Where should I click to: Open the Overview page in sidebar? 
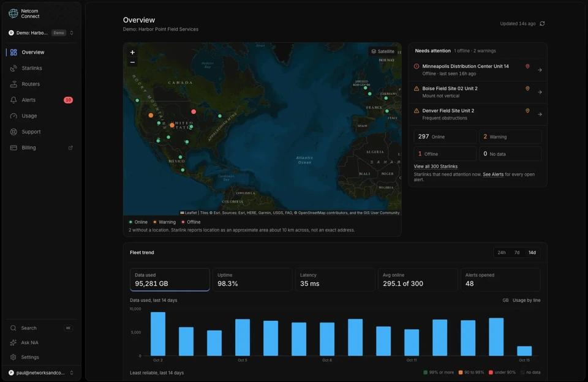click(41, 52)
